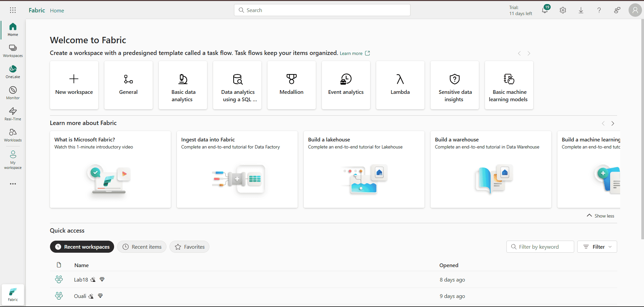The height and width of the screenshot is (307, 644).
Task: Open OneLake from the sidebar
Action: (x=13, y=71)
